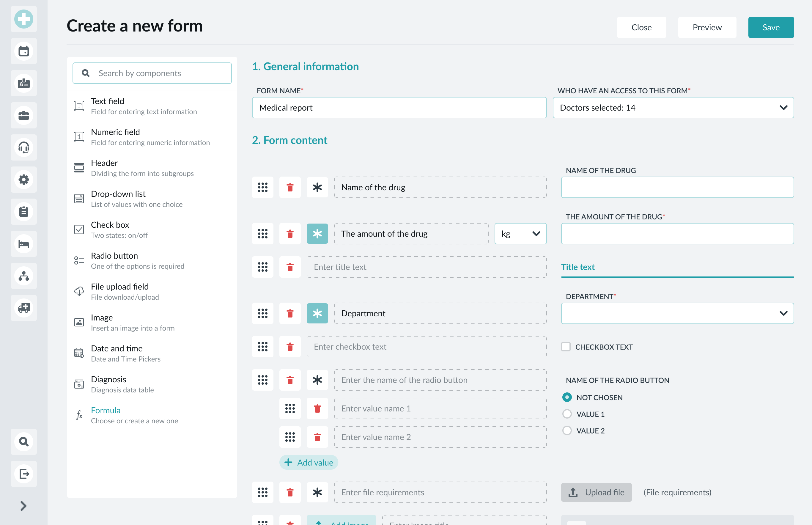Click the hospital bed sidebar icon

[23, 244]
